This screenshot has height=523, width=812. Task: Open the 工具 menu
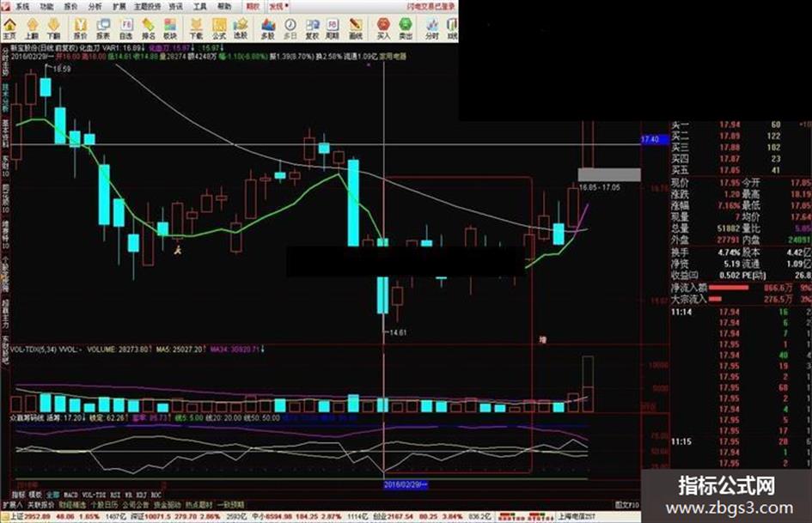click(200, 7)
